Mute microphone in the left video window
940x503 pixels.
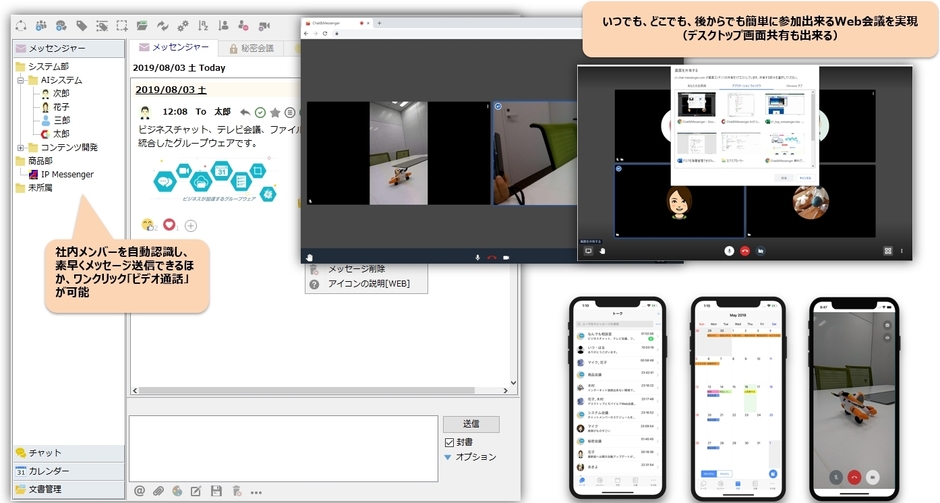(477, 257)
